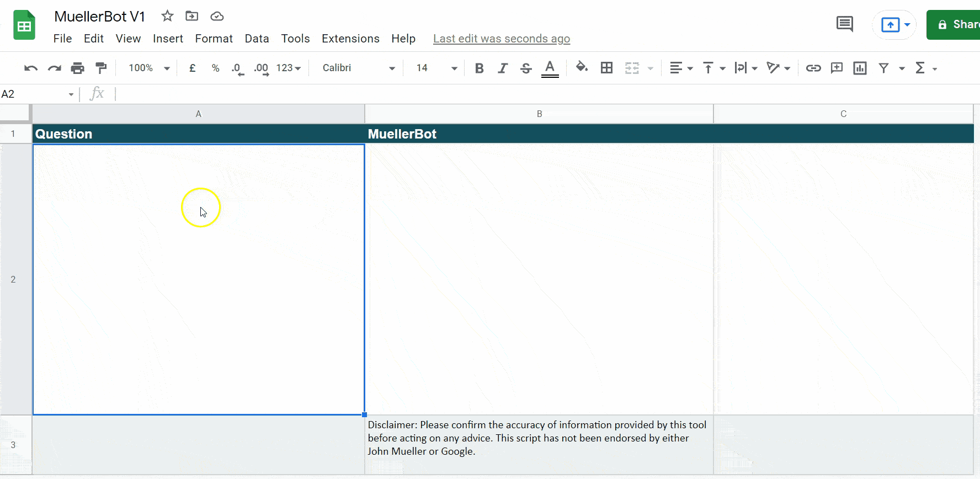
Task: Open the font size 14 dropdown
Action: point(436,68)
